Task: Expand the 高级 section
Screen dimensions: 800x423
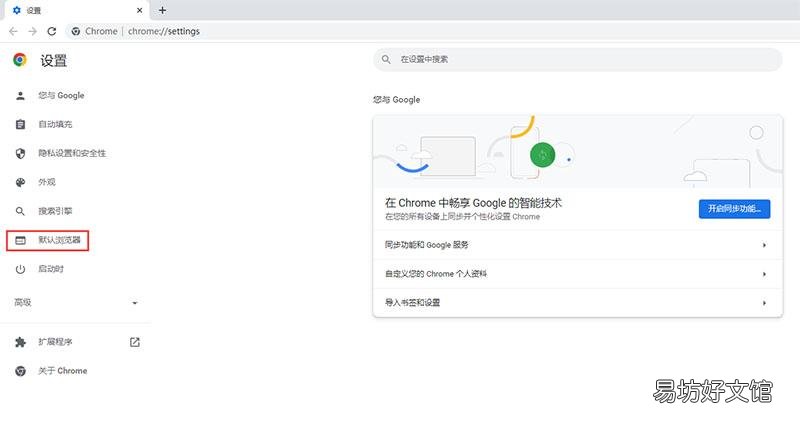Action: click(x=76, y=303)
